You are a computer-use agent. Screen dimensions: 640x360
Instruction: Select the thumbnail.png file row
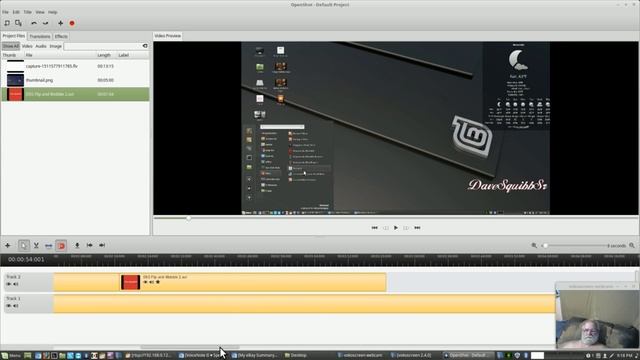[75, 80]
